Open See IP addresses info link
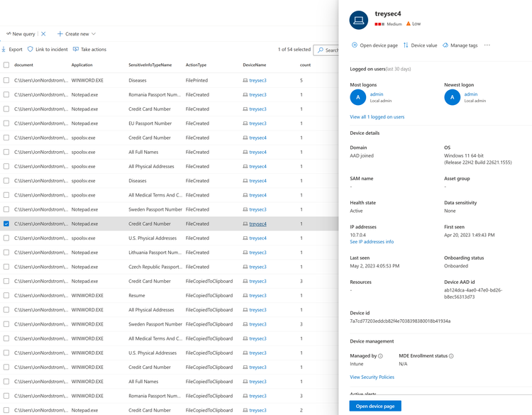Viewport: 532px width, 415px height. (x=372, y=242)
